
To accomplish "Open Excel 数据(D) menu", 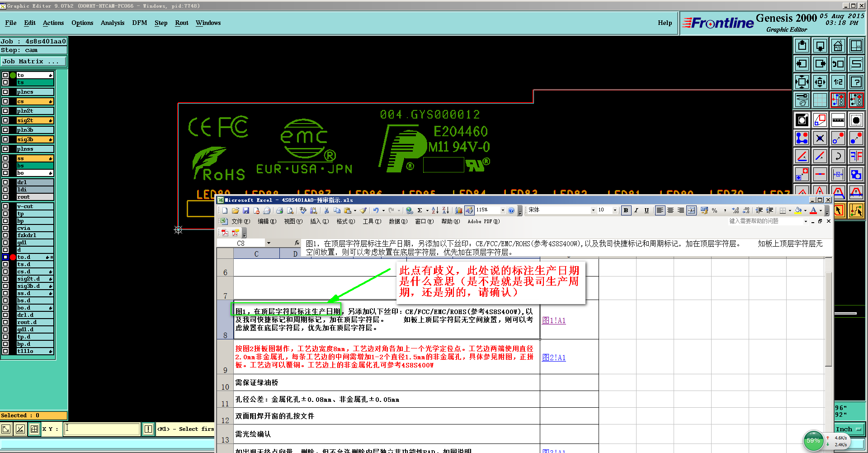I will click(x=398, y=222).
